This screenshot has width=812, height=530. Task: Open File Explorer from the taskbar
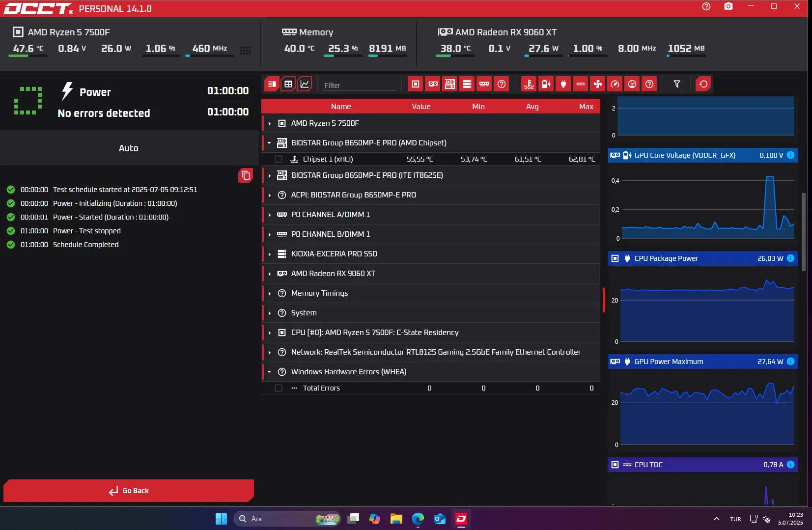[x=396, y=519]
